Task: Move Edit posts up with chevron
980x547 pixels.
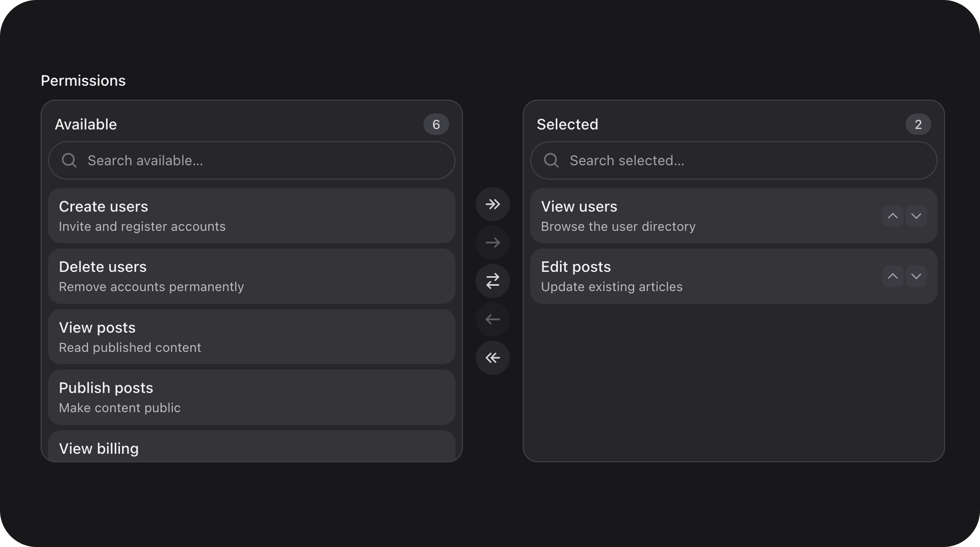Action: click(x=892, y=276)
